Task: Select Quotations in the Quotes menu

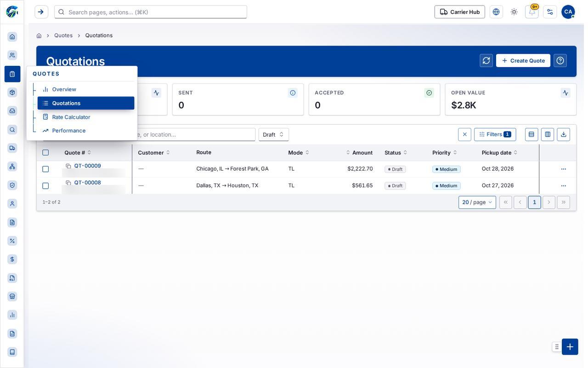Action: [x=86, y=103]
